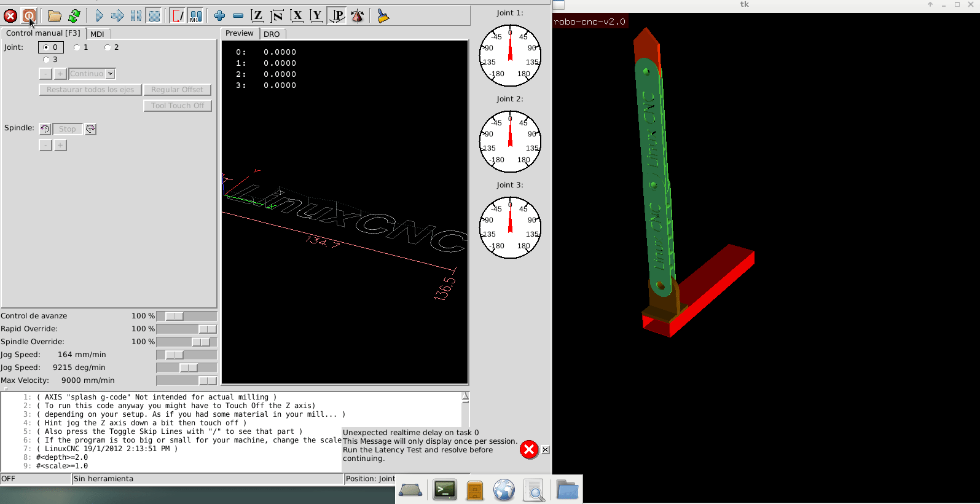Viewport: 980px width, 504px height.
Task: Pause program execution in the toolbar
Action: 136,16
